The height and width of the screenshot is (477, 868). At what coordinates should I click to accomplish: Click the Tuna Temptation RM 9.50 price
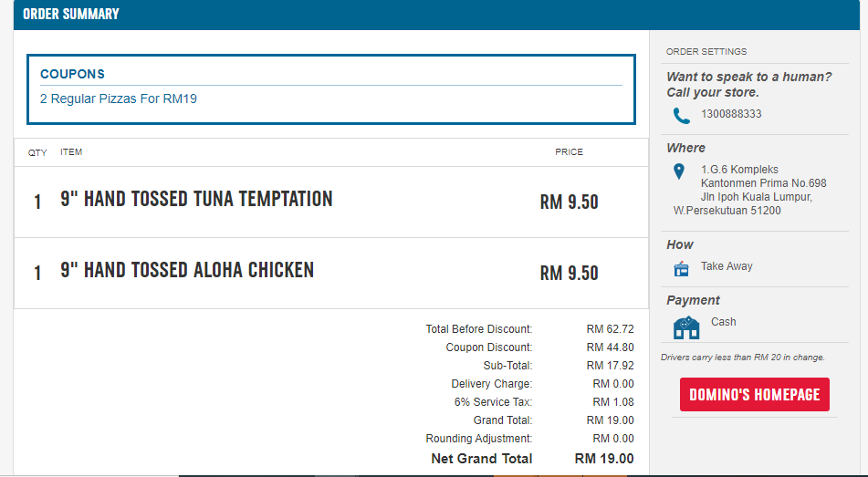pos(569,202)
